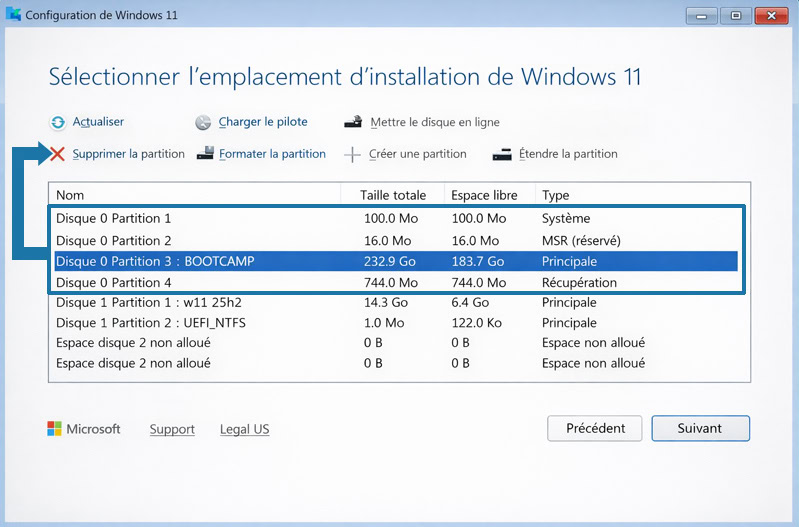
Task: Click the Actualiser link
Action: coord(98,122)
